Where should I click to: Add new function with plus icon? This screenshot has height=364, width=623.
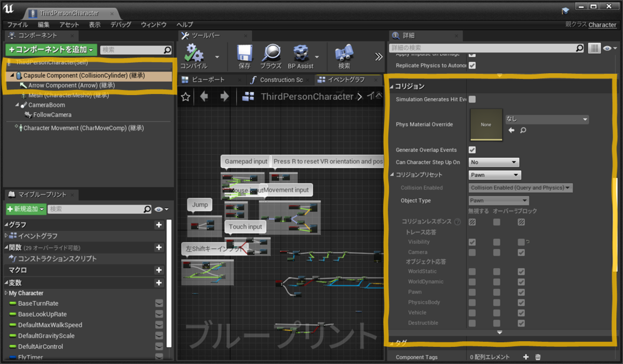point(159,248)
